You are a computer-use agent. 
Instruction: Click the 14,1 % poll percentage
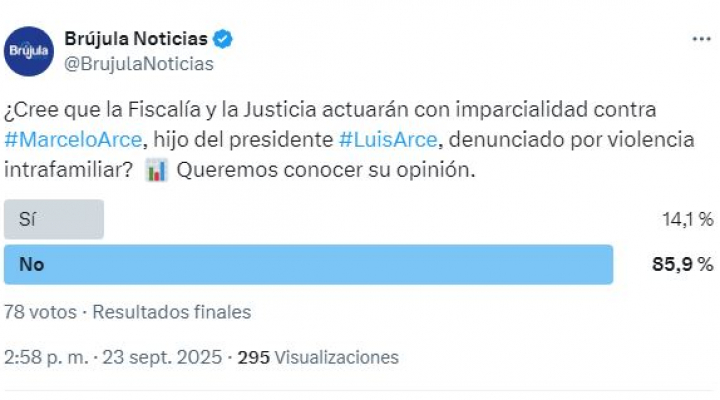(687, 220)
